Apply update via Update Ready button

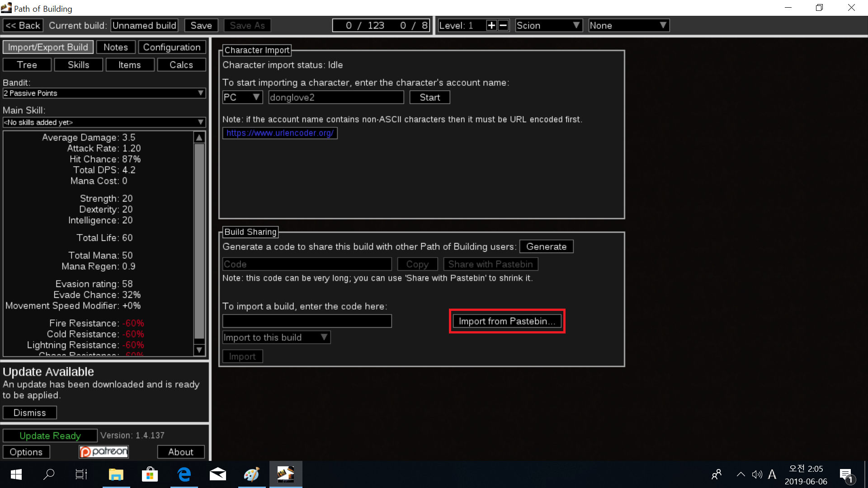50,436
